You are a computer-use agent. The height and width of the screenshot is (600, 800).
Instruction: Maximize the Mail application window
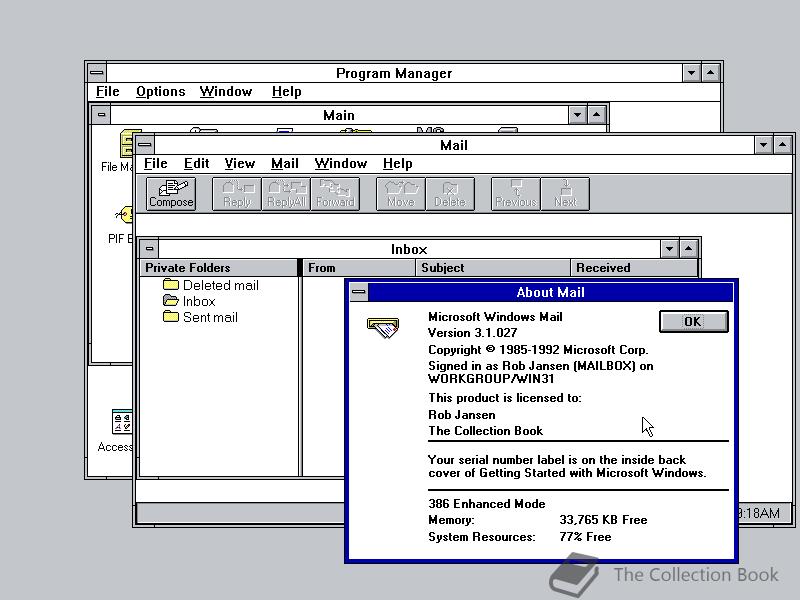click(x=783, y=145)
